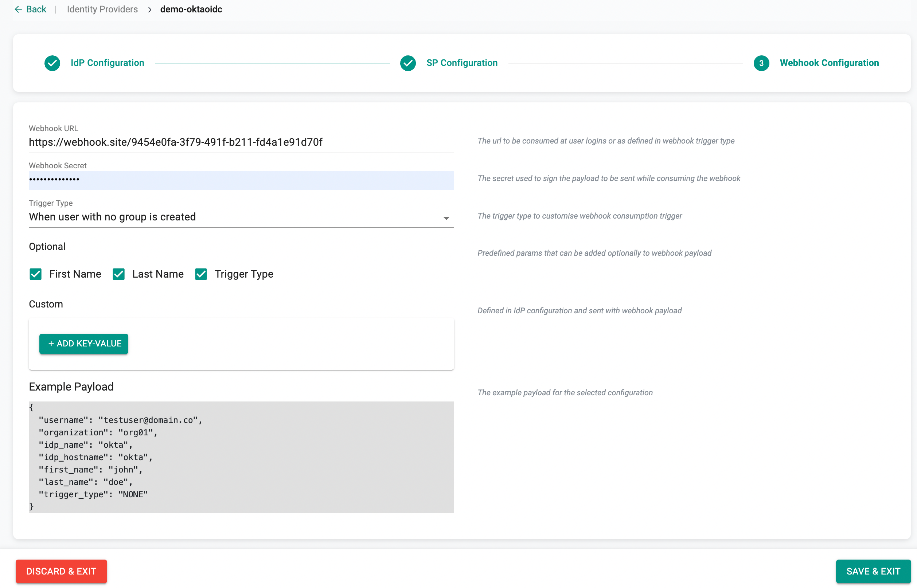The height and width of the screenshot is (588, 917).
Task: Go to IdP Configuration step
Action: (x=107, y=63)
